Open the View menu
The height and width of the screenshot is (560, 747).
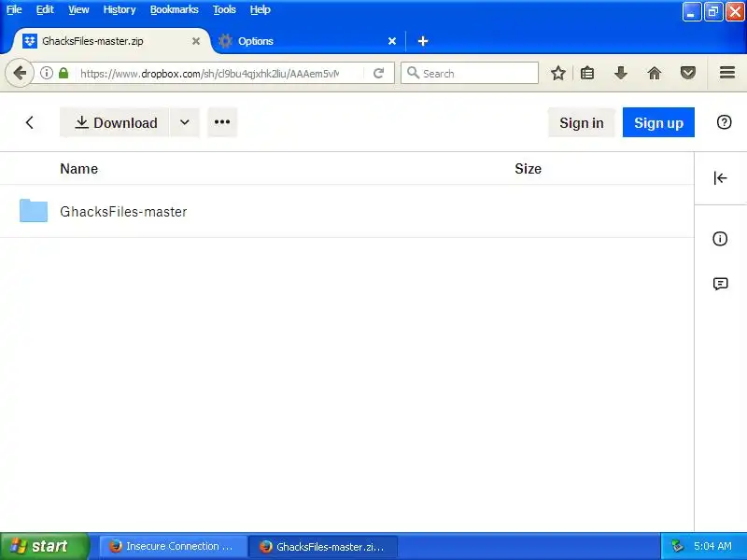click(78, 9)
